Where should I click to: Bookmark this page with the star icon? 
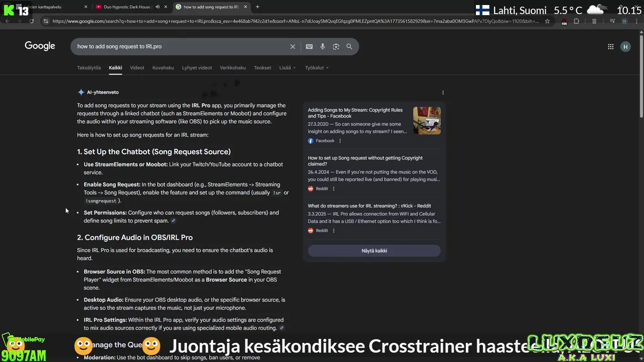pyautogui.click(x=547, y=21)
